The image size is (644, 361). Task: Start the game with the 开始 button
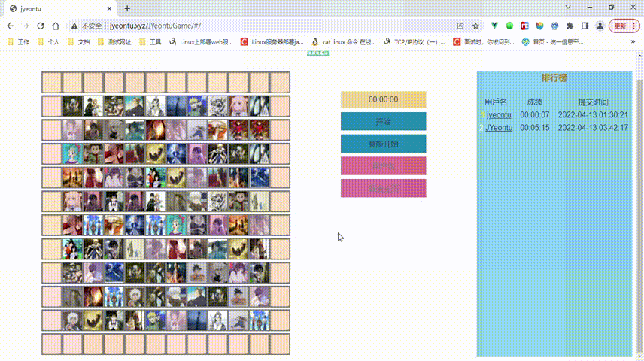pos(383,122)
